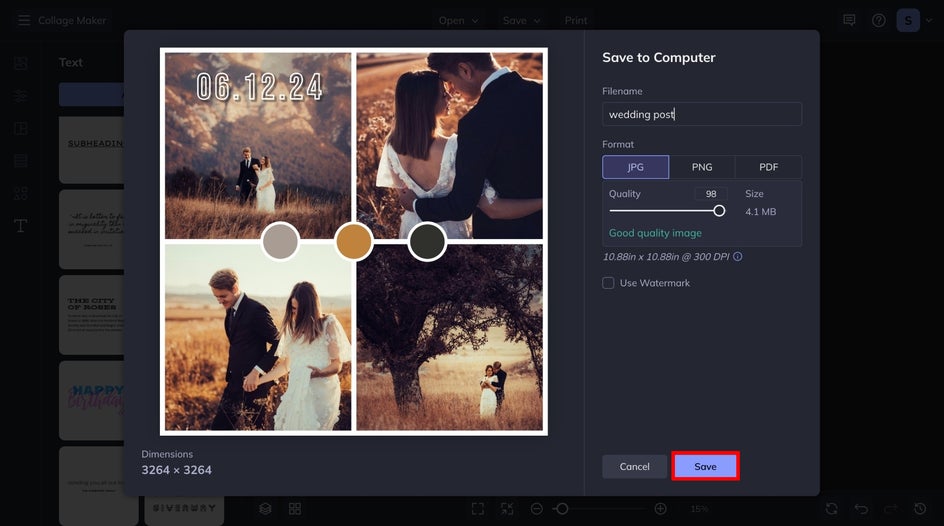This screenshot has width=944, height=526.
Task: Open the help question mark icon
Action: (x=878, y=20)
